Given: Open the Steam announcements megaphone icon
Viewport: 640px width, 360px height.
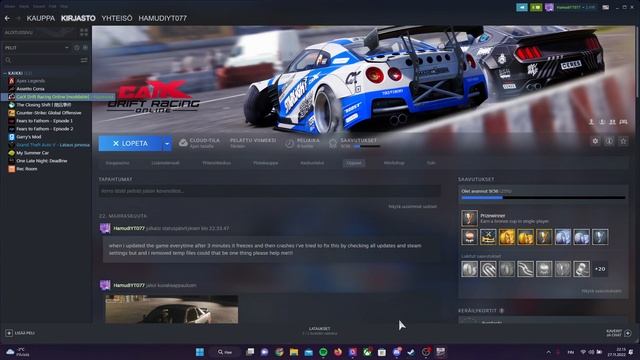Looking at the screenshot, I should pyautogui.click(x=522, y=7).
